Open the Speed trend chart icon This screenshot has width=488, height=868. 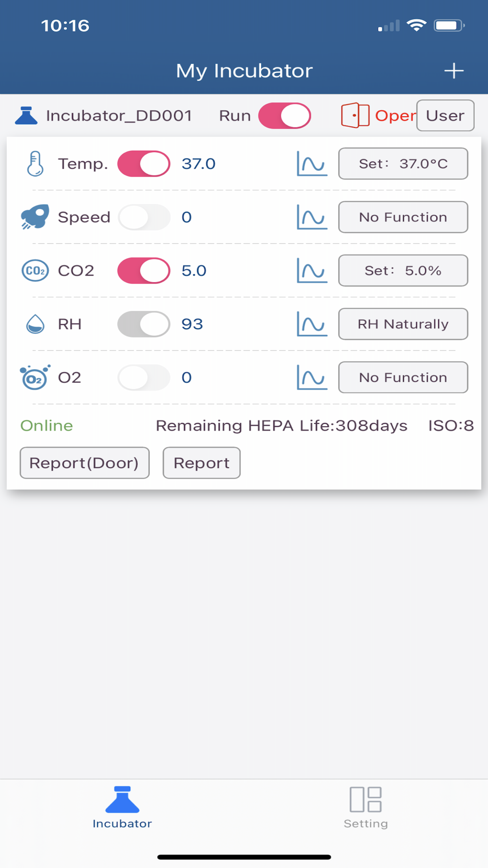311,217
